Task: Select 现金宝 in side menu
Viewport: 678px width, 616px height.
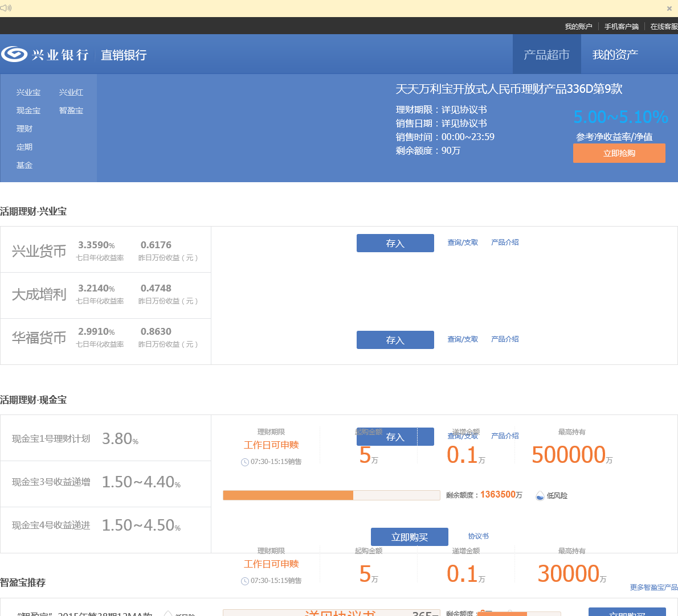Action: click(x=28, y=110)
